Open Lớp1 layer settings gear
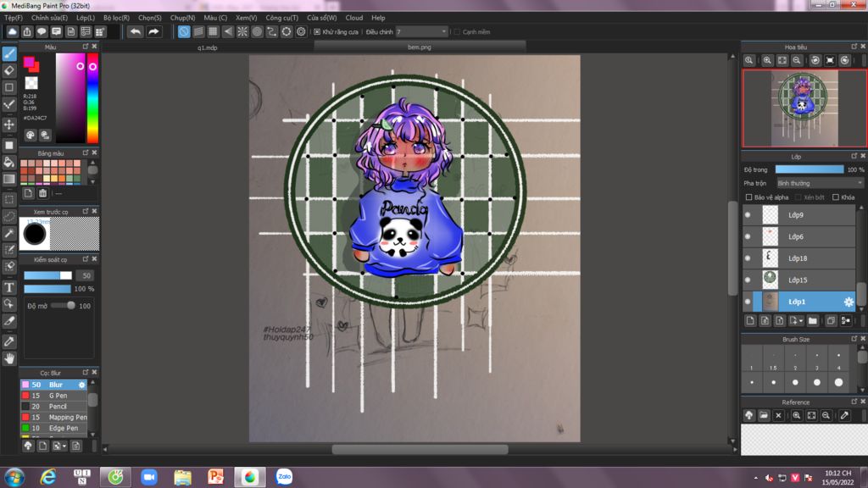Viewport: 868px width, 488px height. tap(848, 302)
